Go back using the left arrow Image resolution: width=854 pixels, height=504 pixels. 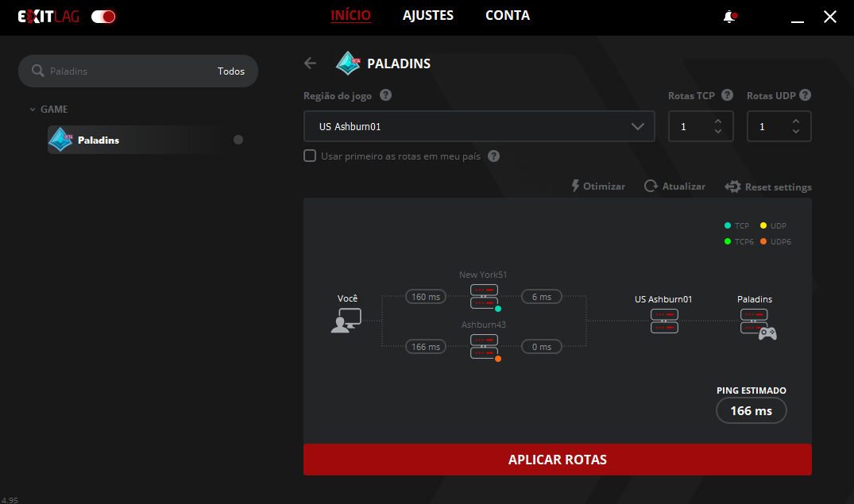[311, 63]
